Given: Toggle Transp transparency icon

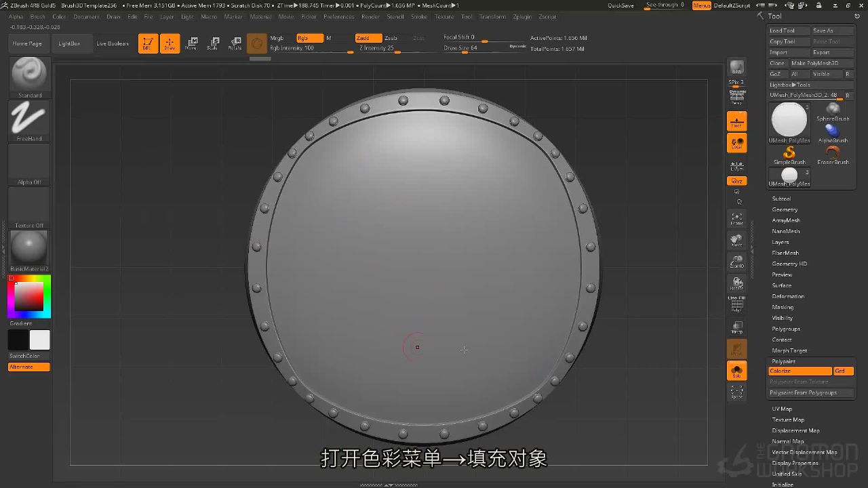Looking at the screenshot, I should [736, 327].
